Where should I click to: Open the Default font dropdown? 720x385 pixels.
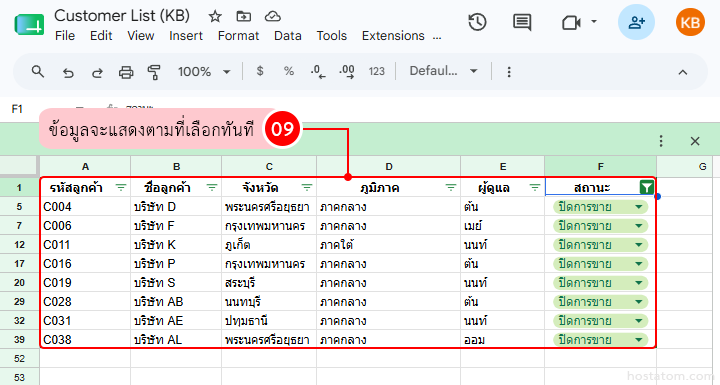[444, 71]
